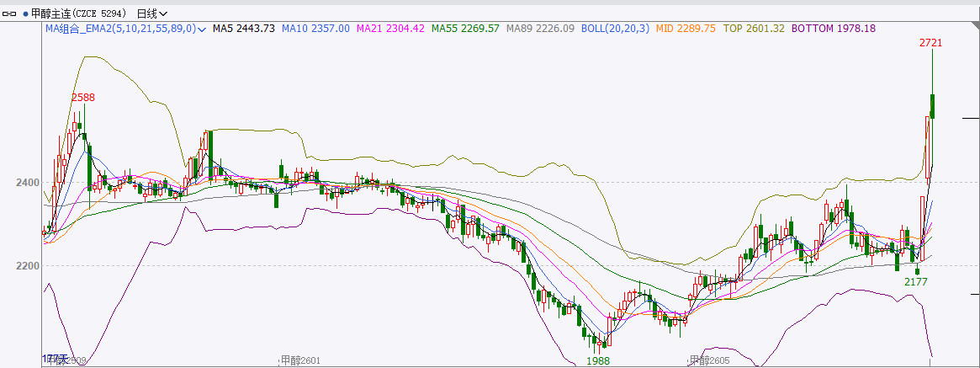Click the BOLL(20,20,3) indicator label
This screenshot has width=980, height=368.
(616, 29)
